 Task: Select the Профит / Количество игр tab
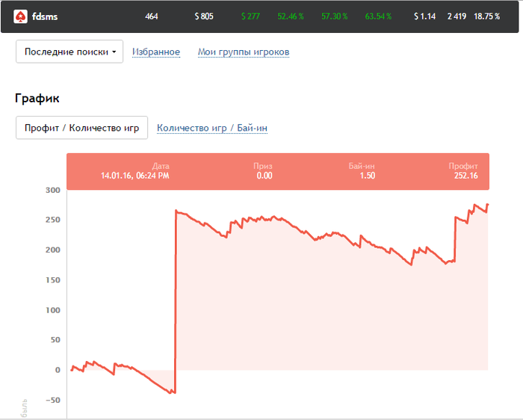[x=82, y=128]
